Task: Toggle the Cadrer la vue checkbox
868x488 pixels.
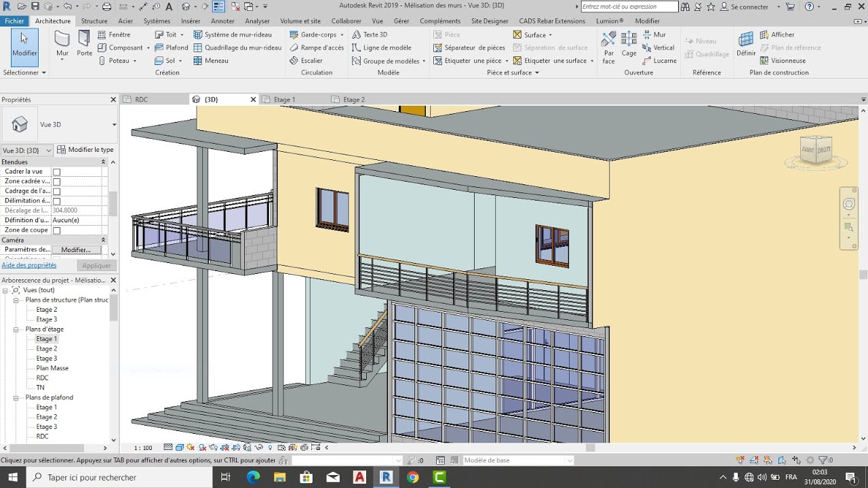Action: click(x=57, y=172)
